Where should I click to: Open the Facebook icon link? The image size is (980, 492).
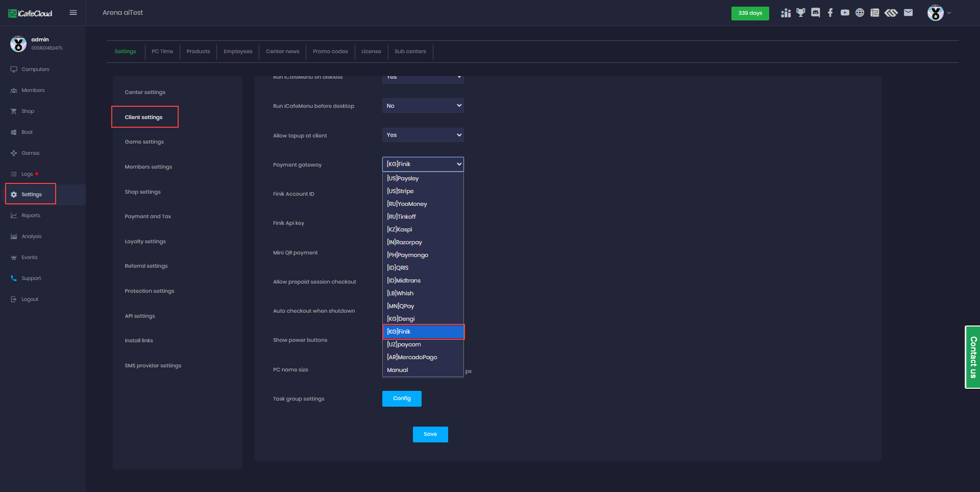pyautogui.click(x=830, y=13)
